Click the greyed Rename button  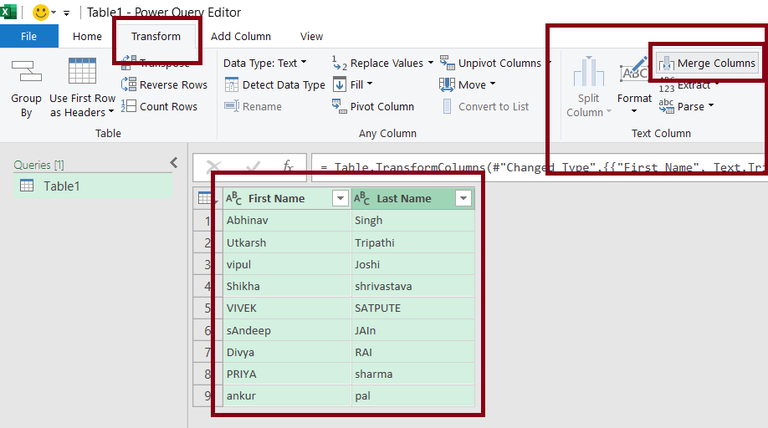tap(253, 106)
